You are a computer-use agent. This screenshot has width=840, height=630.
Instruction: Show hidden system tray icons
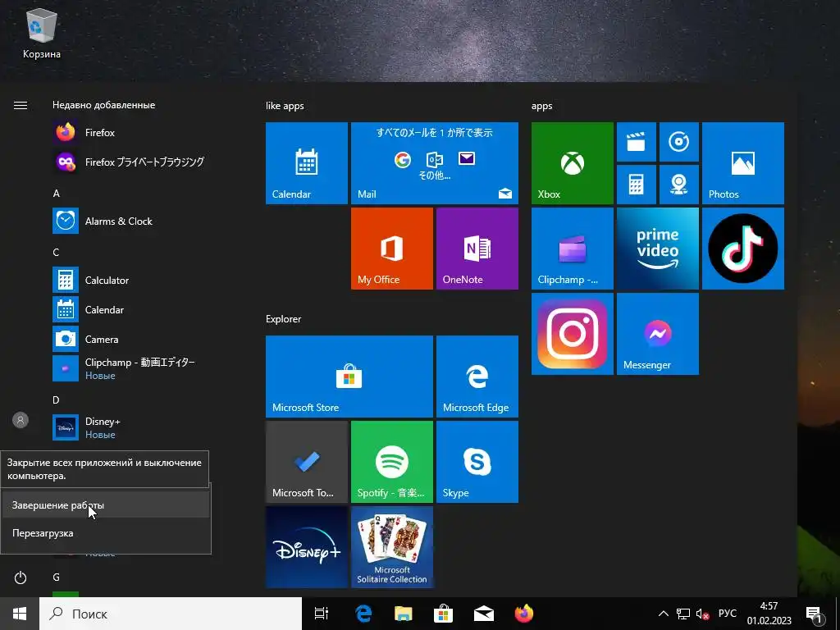click(663, 614)
